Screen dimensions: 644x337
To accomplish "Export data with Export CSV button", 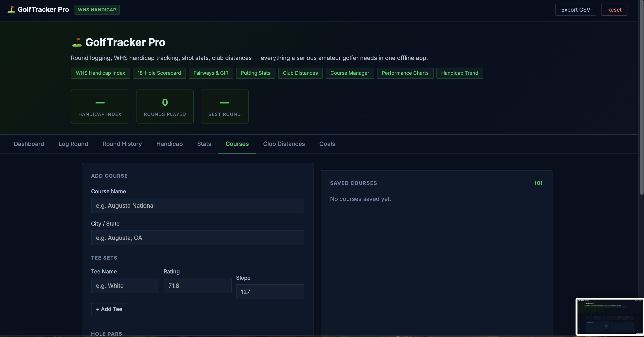I will (x=576, y=9).
